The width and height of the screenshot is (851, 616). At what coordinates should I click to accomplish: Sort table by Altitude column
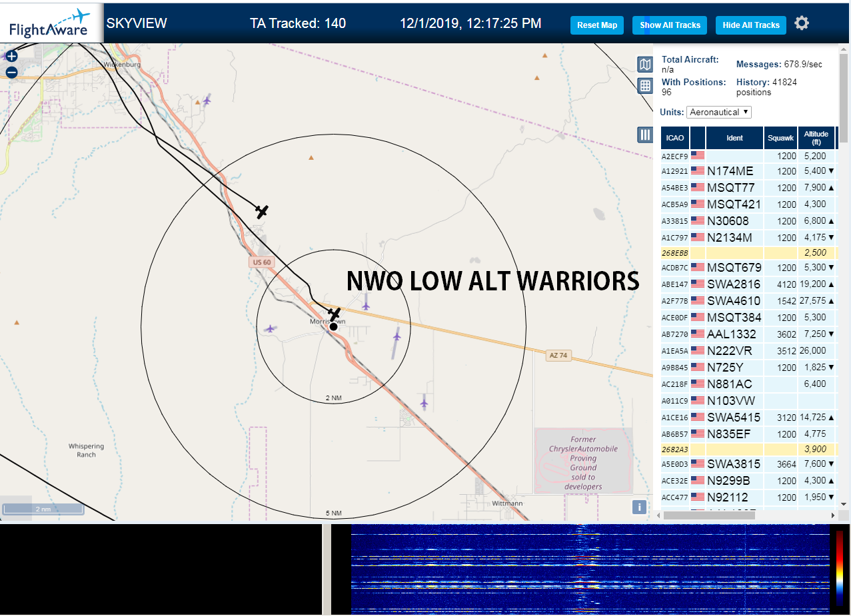pos(815,138)
